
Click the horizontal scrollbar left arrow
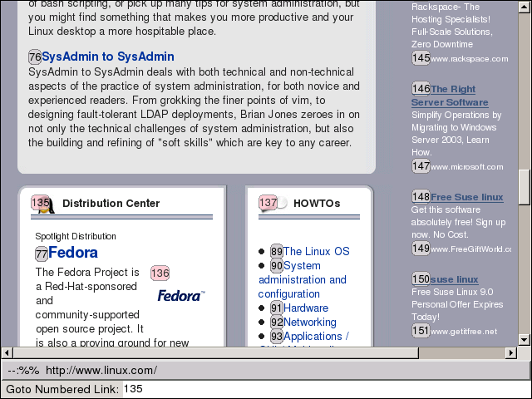click(7, 352)
